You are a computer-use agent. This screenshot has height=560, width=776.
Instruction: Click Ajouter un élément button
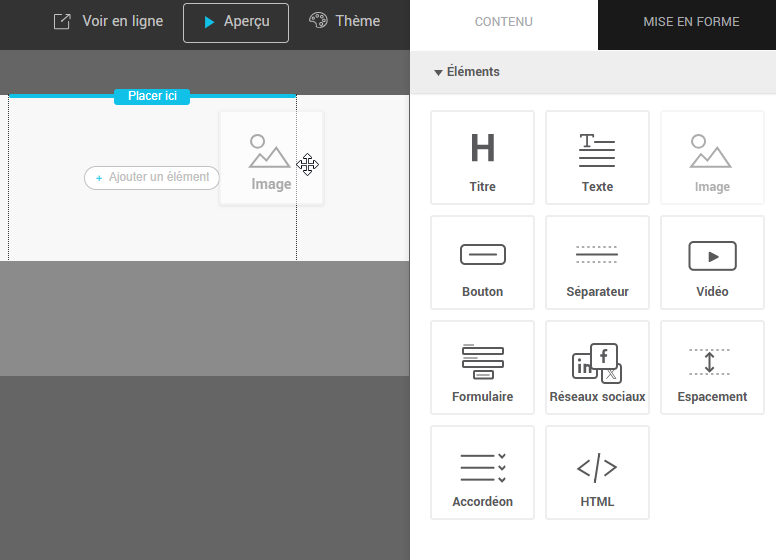tap(152, 177)
